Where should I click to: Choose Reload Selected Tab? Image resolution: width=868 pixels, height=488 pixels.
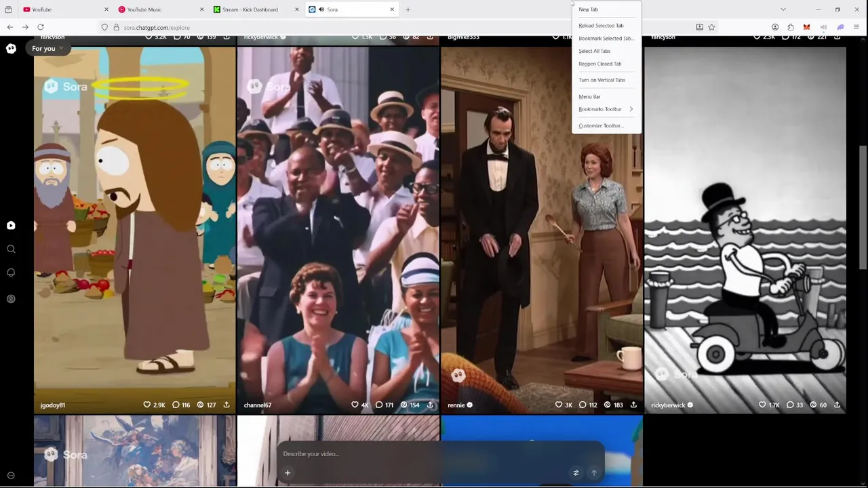[x=601, y=26]
